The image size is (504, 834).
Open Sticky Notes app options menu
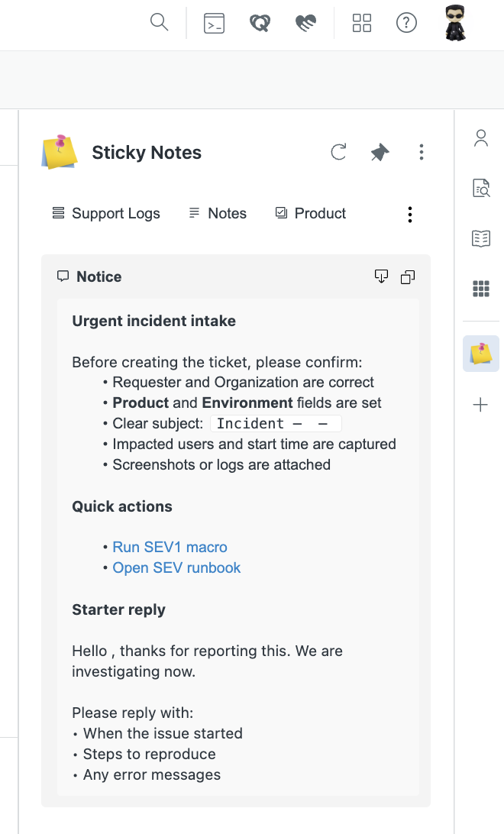tap(421, 152)
